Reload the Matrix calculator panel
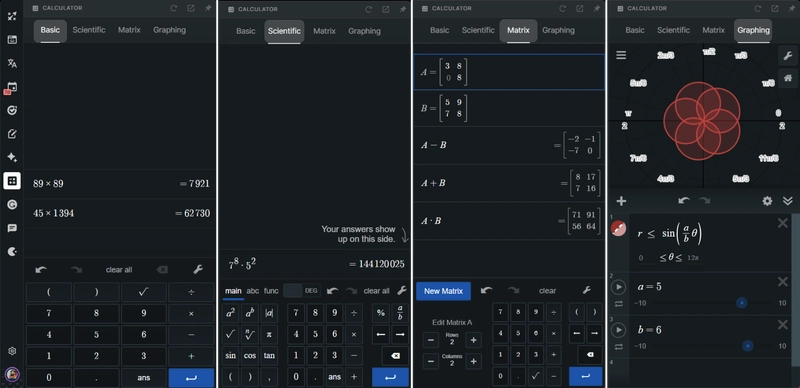Image resolution: width=800 pixels, height=388 pixels. 563,8
